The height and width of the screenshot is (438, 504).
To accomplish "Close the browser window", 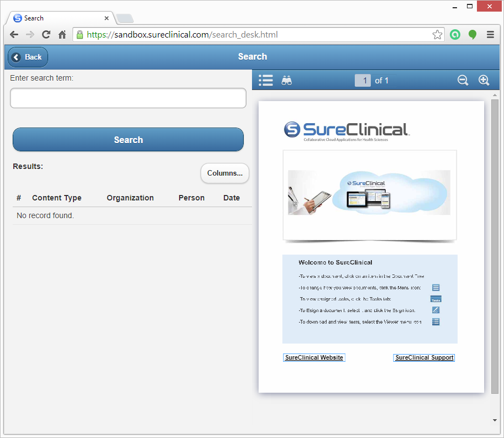I will (x=490, y=7).
